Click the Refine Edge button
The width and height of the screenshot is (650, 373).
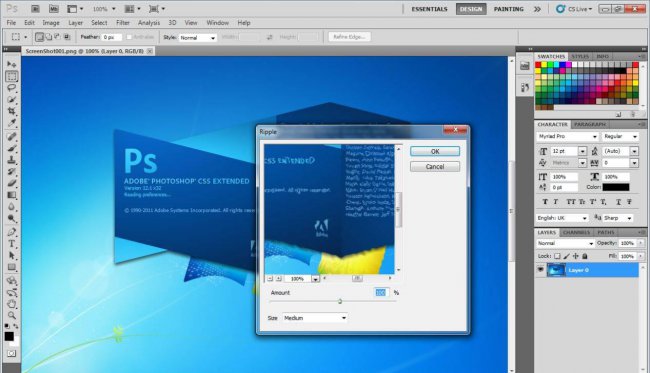pos(349,37)
